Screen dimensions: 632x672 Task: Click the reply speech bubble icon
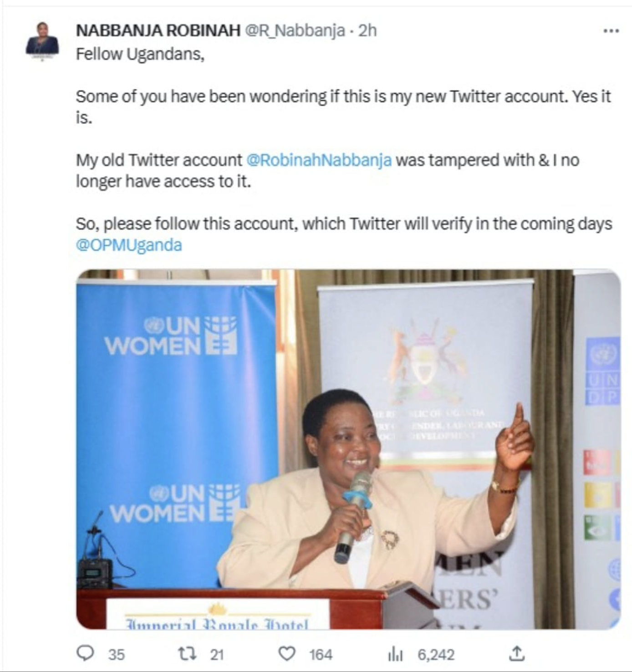(85, 654)
